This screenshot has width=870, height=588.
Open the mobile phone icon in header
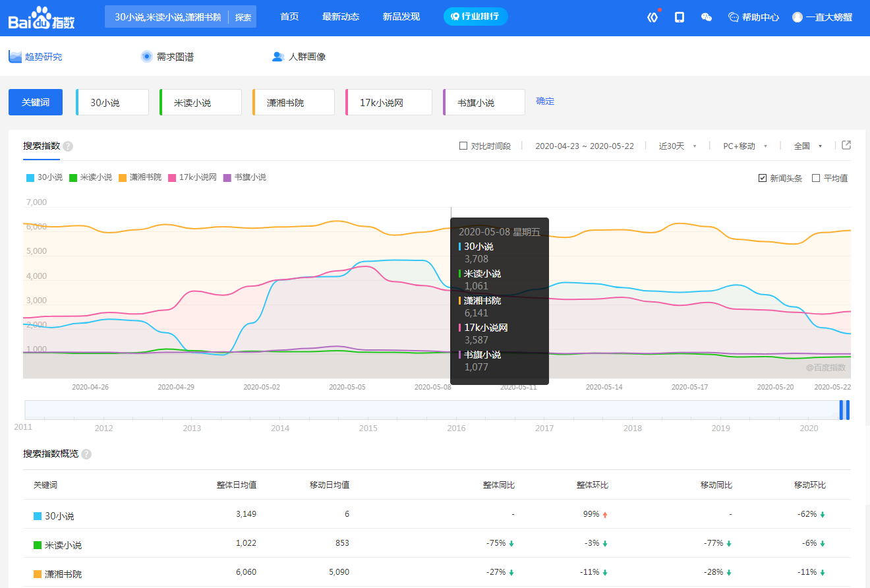(x=680, y=17)
